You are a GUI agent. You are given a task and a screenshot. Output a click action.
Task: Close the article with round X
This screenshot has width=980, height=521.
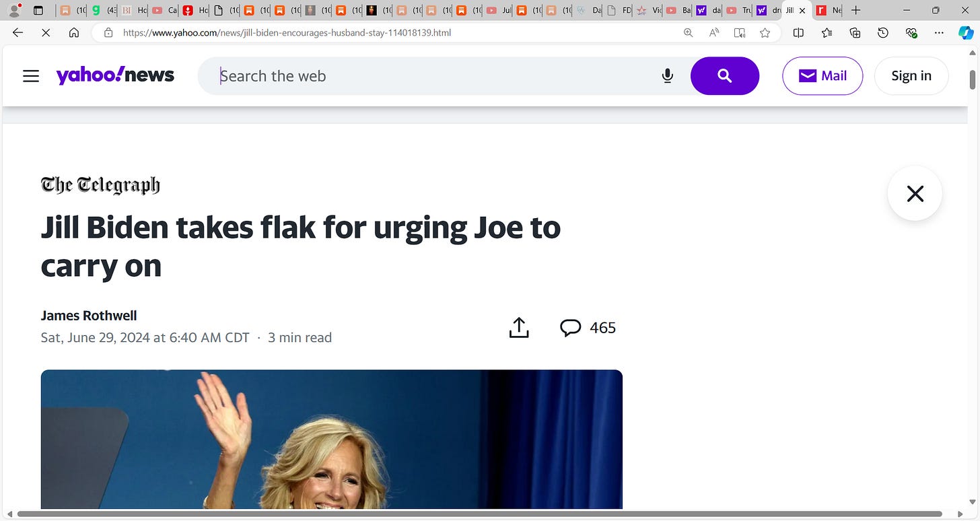915,194
